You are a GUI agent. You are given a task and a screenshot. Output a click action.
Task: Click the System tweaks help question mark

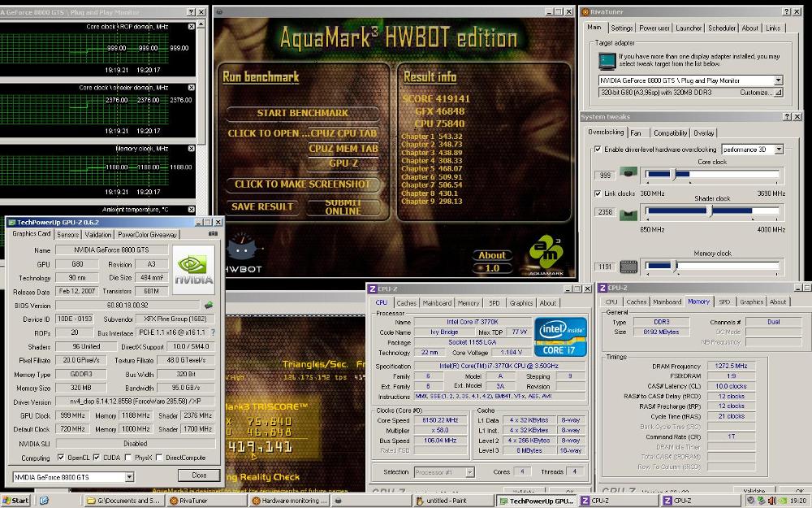pos(787,116)
